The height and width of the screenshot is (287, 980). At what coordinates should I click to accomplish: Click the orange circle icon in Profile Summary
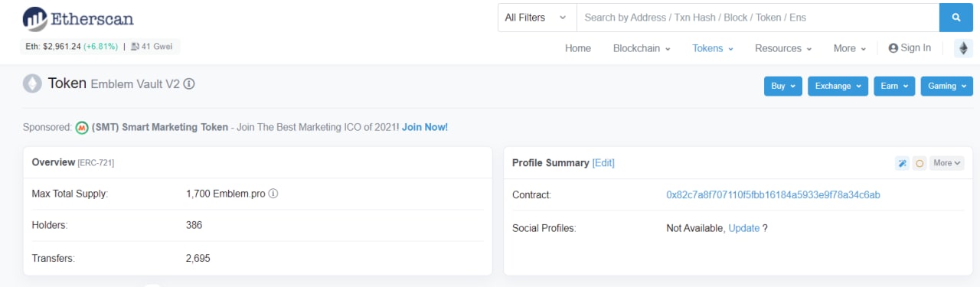click(920, 163)
